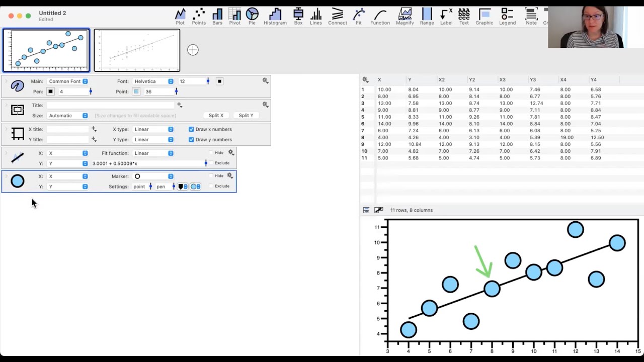Click the Split X button
The image size is (644, 362).
tap(216, 115)
